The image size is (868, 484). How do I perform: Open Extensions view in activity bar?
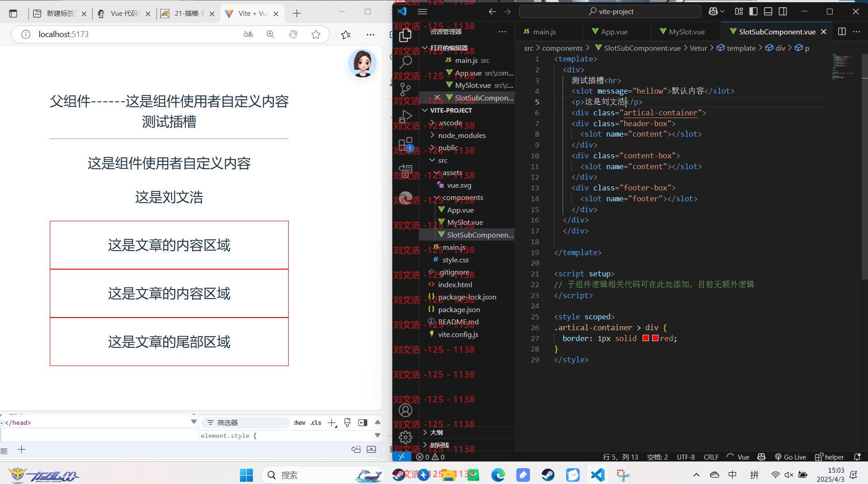click(405, 145)
